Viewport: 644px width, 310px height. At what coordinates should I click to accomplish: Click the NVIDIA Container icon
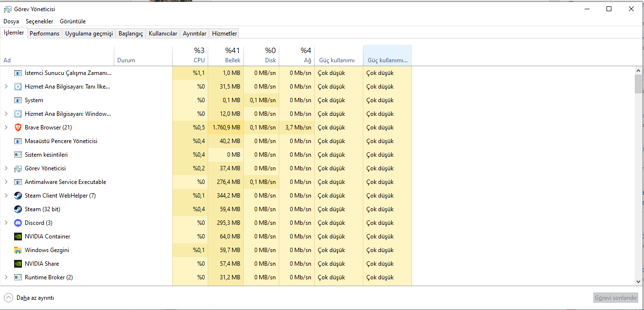[18, 237]
